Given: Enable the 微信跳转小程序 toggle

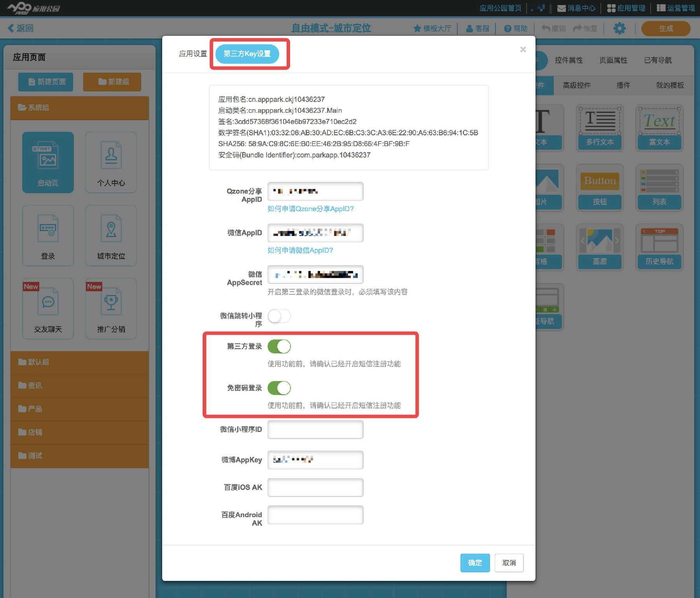Looking at the screenshot, I should [279, 316].
